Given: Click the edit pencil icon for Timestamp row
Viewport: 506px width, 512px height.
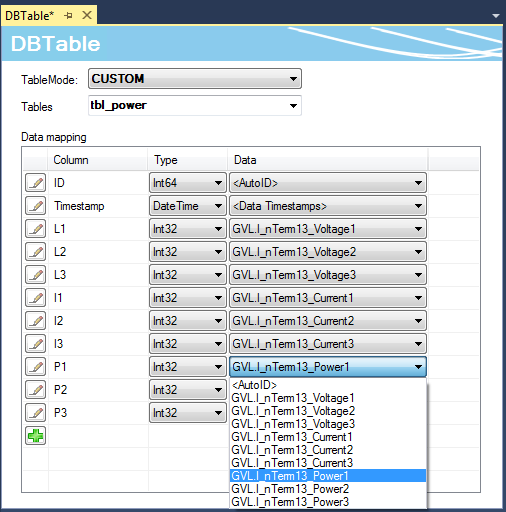Looking at the screenshot, I should [x=35, y=206].
